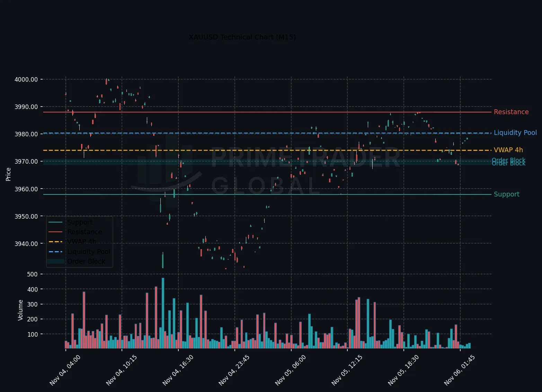Click the Nov 04, 04:00 time label
Image resolution: width=542 pixels, height=392 pixels.
[x=65, y=370]
